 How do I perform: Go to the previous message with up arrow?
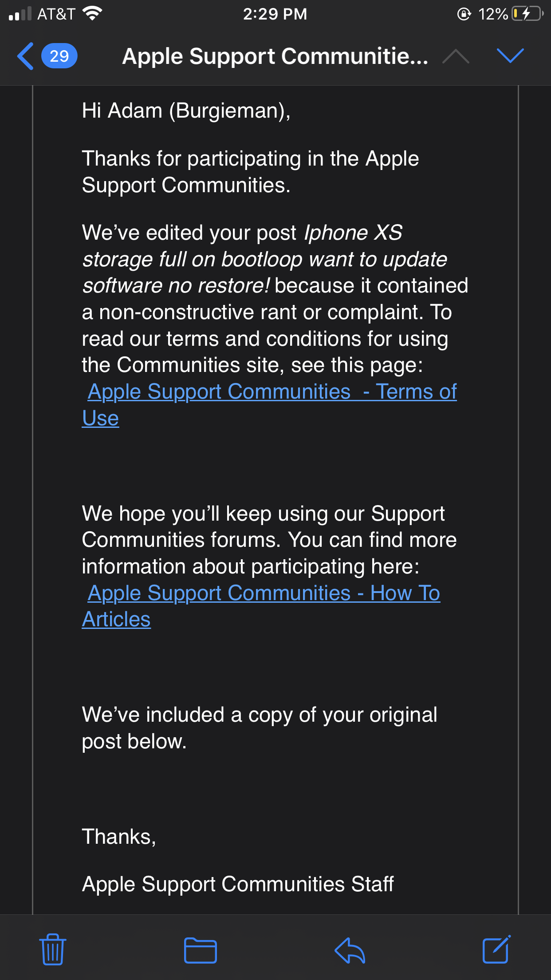pyautogui.click(x=456, y=56)
